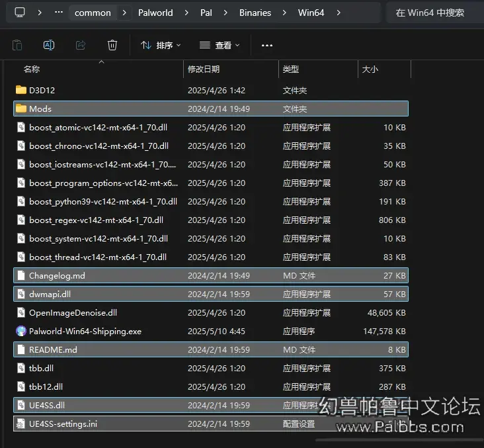The image size is (484, 448).
Task: Click the Win64 breadcrumb segment
Action: tap(311, 13)
